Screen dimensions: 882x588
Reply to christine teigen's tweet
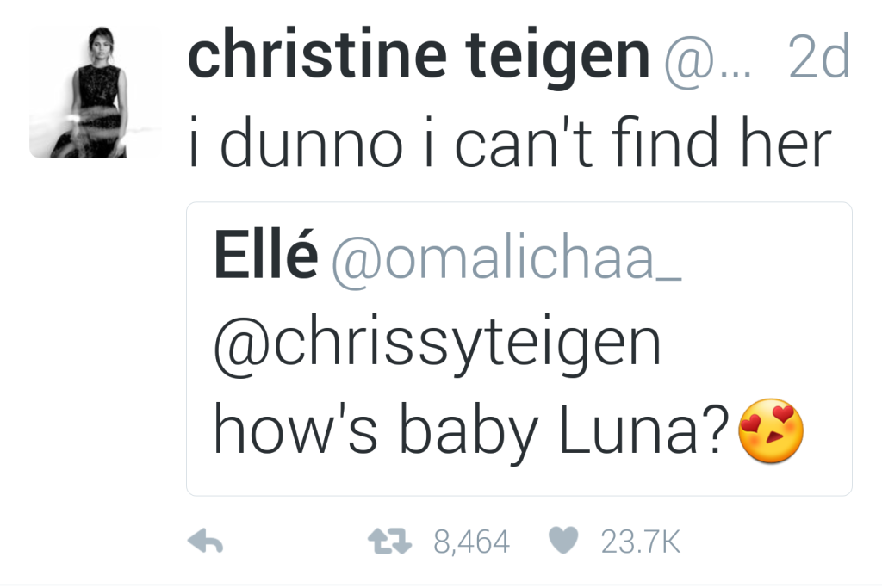(x=205, y=542)
